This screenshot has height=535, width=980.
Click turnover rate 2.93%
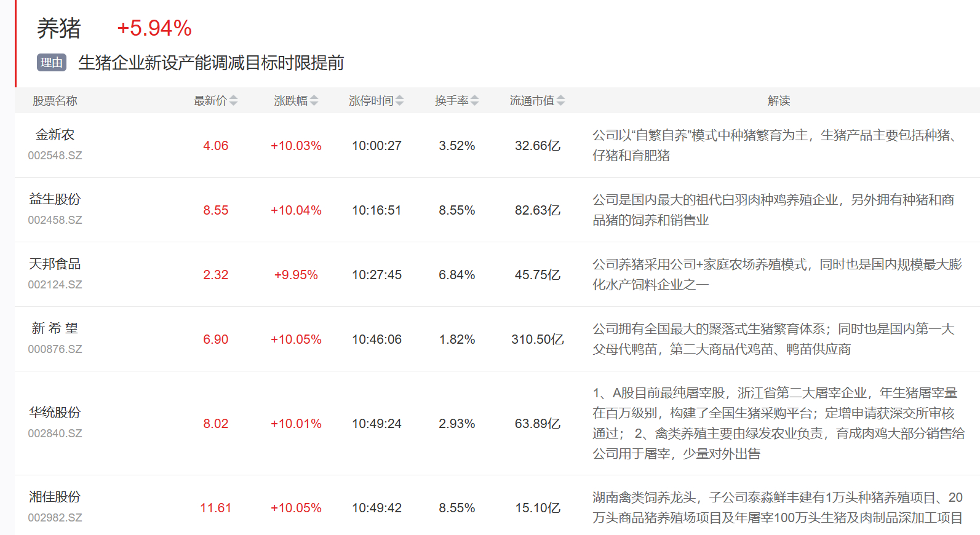(457, 424)
